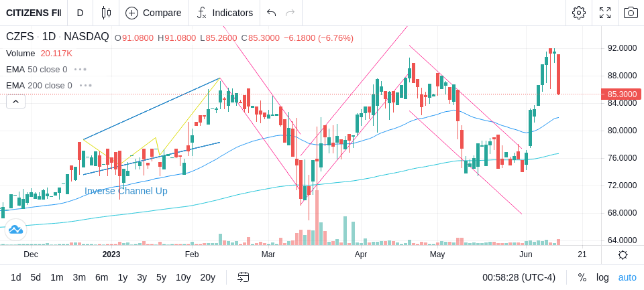Open the go-to-date calendar icon
Image resolution: width=644 pixels, height=290 pixels.
(x=243, y=277)
